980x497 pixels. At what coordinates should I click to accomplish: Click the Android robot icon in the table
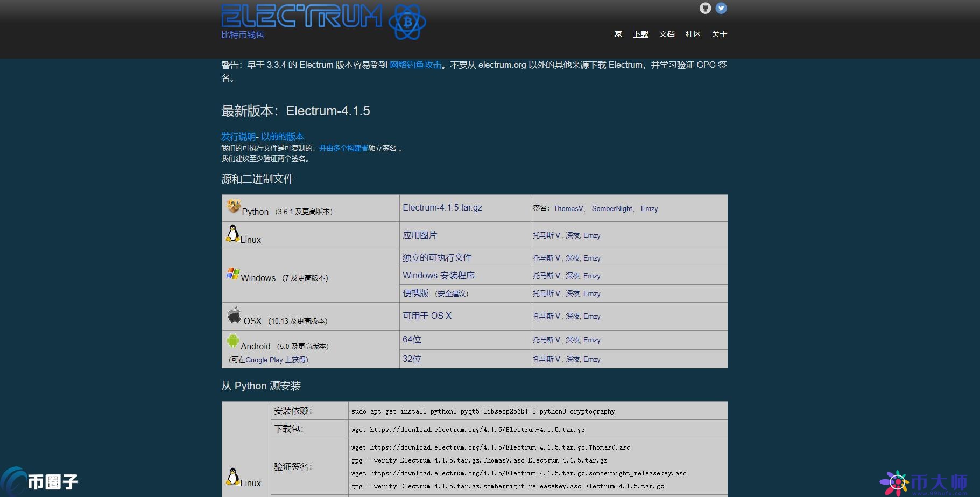pyautogui.click(x=232, y=341)
